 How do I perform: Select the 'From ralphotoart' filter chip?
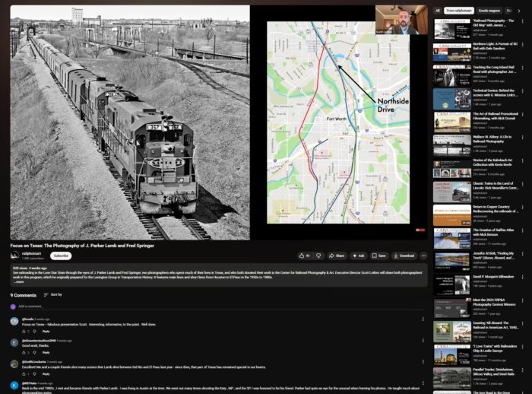click(x=460, y=11)
